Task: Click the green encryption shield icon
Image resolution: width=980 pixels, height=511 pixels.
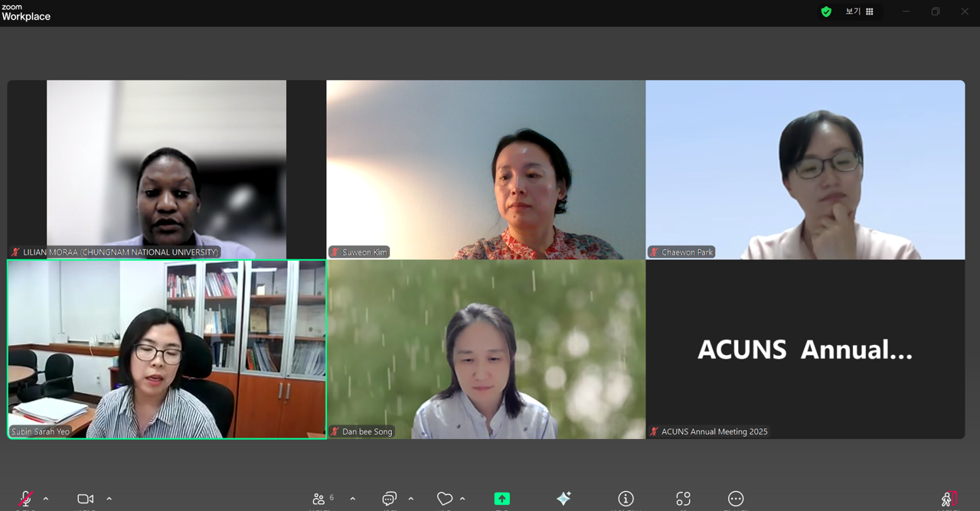Action: point(826,11)
